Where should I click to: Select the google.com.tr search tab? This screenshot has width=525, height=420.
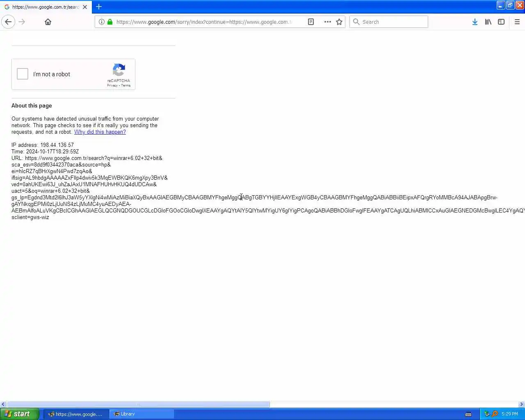pyautogui.click(x=45, y=7)
